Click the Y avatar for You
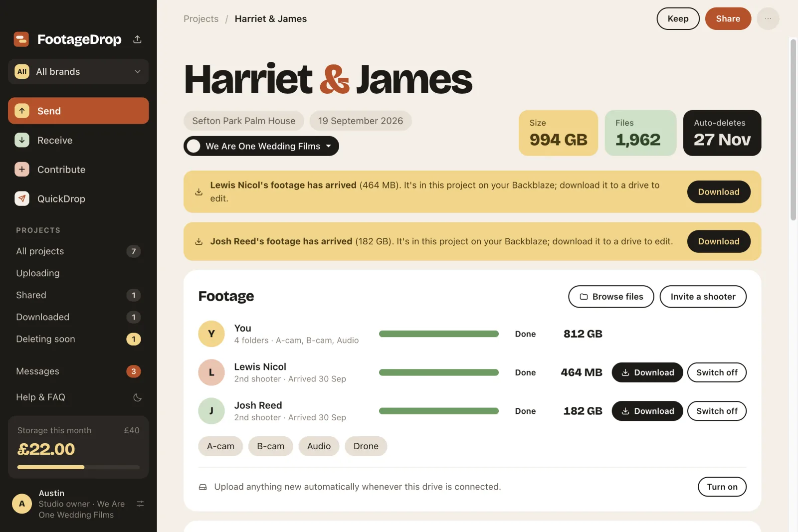The height and width of the screenshot is (532, 798). 211,334
